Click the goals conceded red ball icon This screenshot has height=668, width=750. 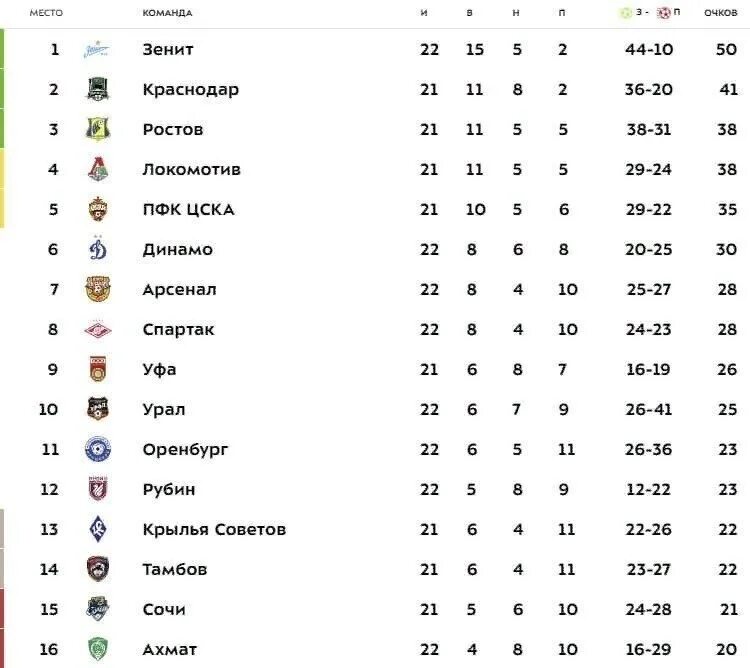click(663, 13)
